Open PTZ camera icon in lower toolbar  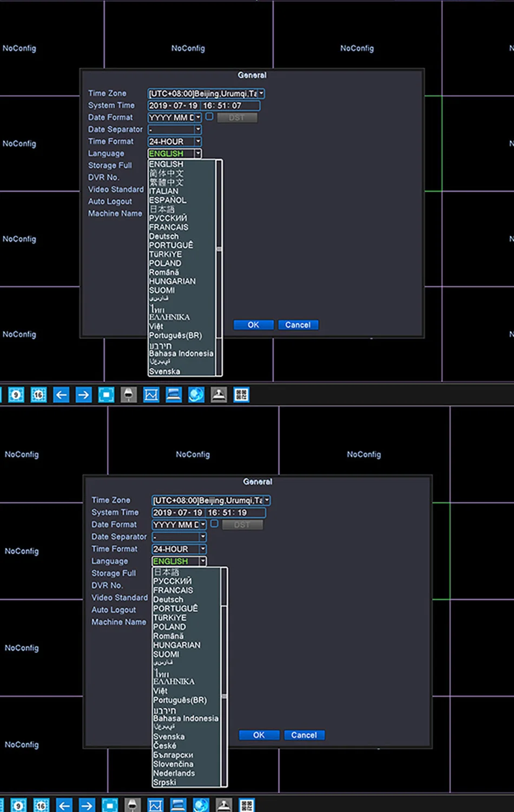[x=132, y=806]
